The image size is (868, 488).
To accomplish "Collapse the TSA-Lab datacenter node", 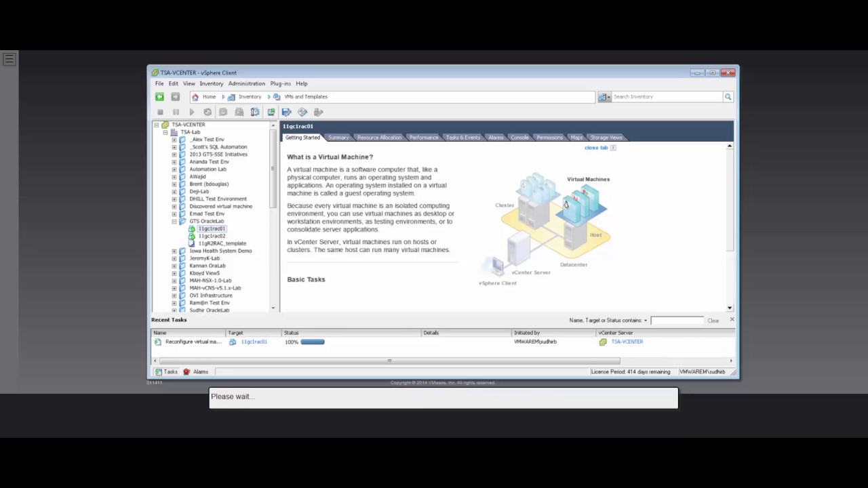I will point(165,132).
